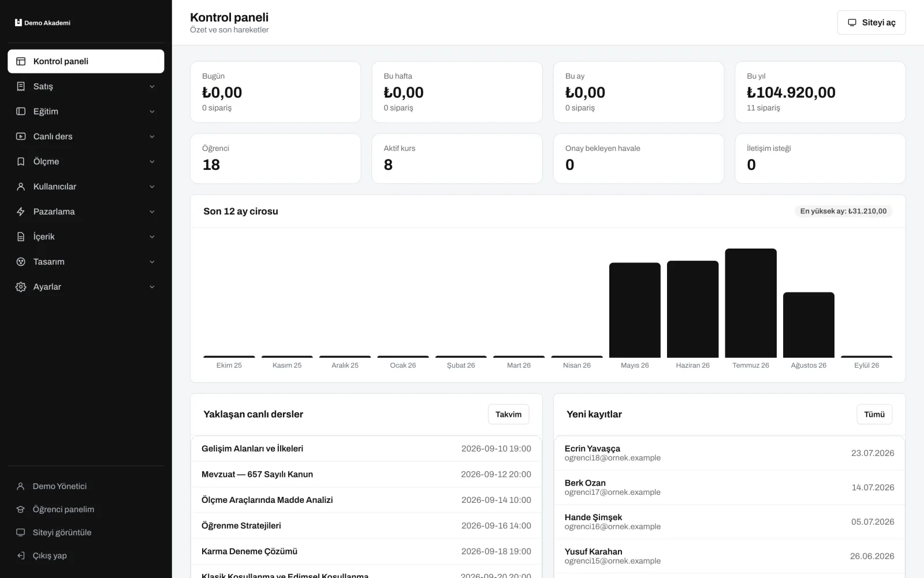Click the Mayıs 26 revenue bar
The height and width of the screenshot is (578, 924).
pos(635,310)
